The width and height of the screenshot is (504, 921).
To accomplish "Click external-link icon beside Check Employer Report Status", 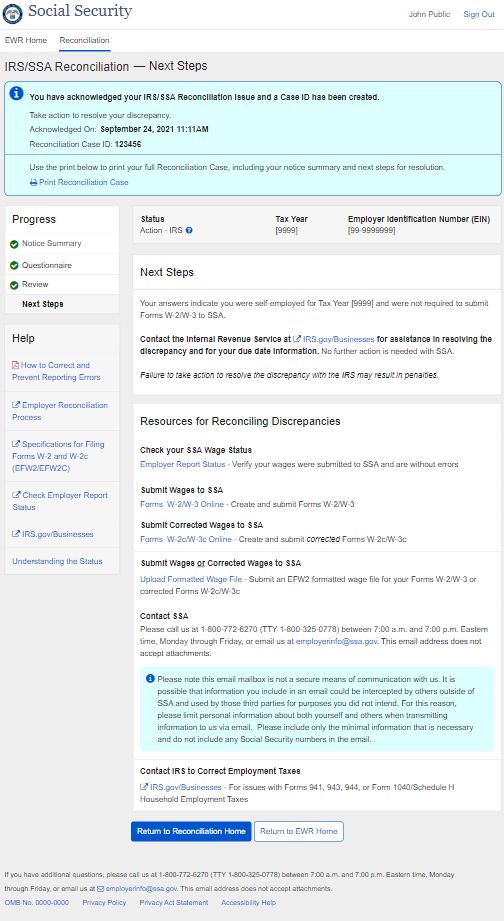I will tap(16, 495).
